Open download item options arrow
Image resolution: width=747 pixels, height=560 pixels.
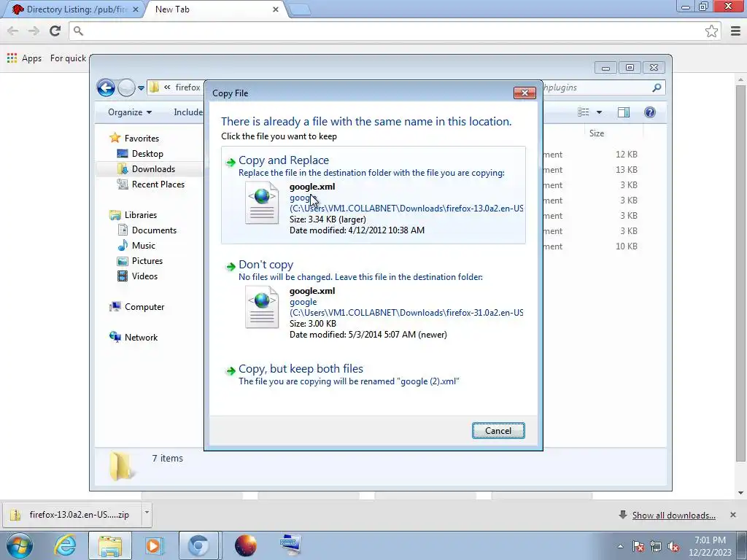[147, 513]
